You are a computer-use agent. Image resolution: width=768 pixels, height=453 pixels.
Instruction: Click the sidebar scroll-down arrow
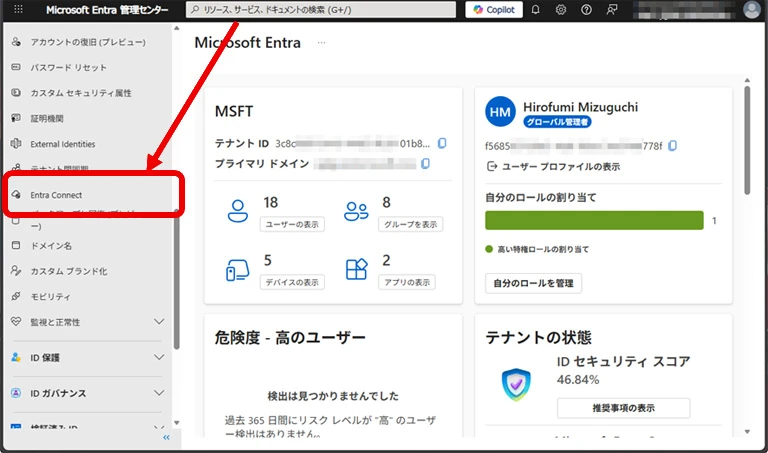point(176,423)
